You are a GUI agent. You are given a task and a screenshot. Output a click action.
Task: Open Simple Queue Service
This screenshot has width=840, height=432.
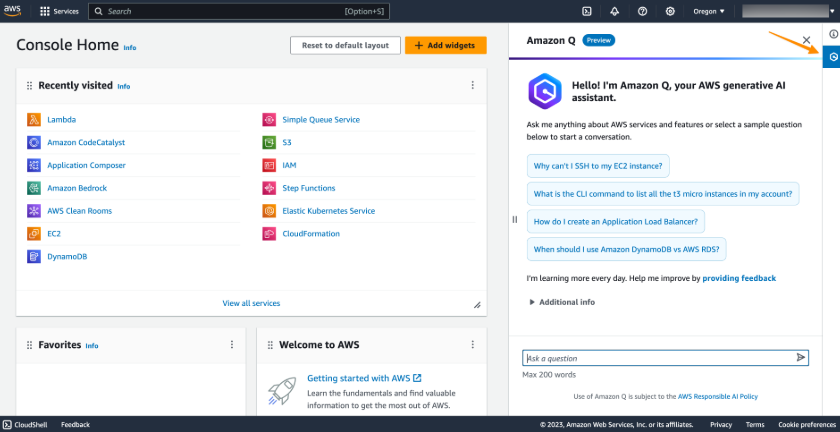[x=321, y=120]
